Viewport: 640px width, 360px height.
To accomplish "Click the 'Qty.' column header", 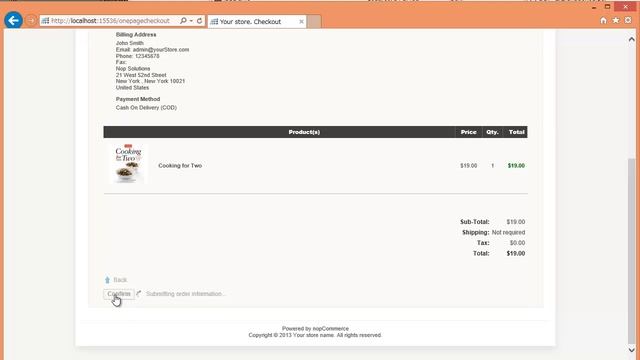I will click(x=492, y=132).
